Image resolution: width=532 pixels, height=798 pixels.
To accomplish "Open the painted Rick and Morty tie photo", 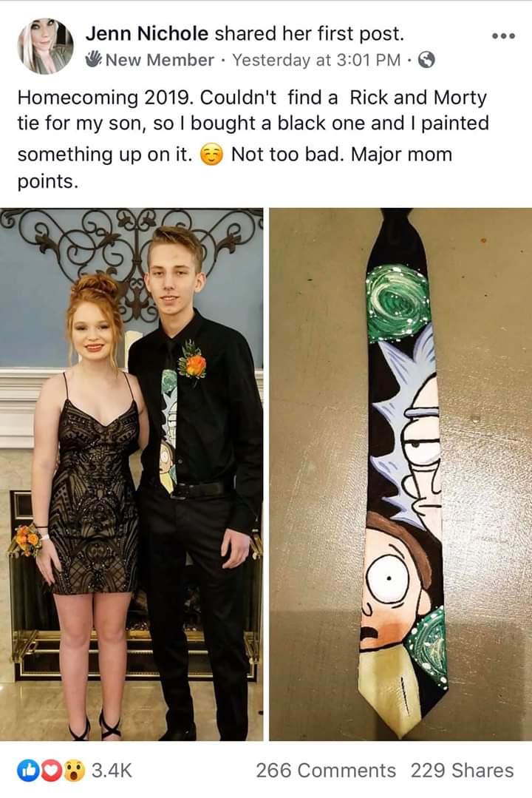I will coord(400,474).
